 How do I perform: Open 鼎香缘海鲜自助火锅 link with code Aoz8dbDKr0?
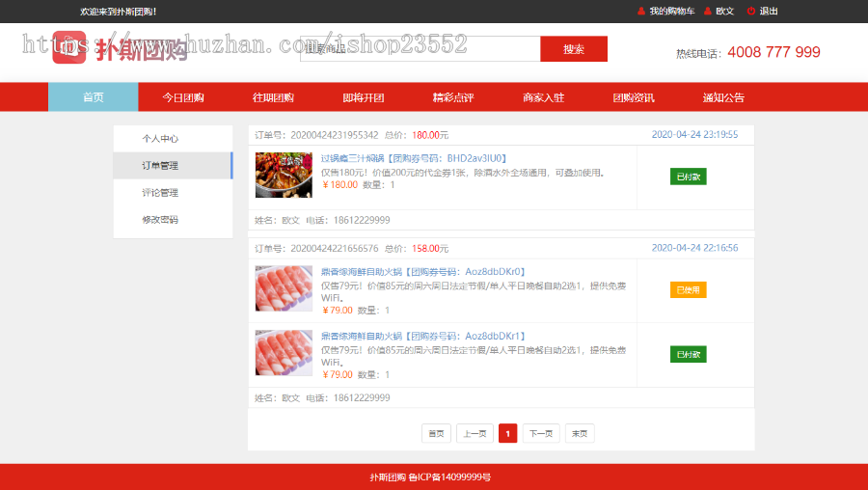[423, 272]
